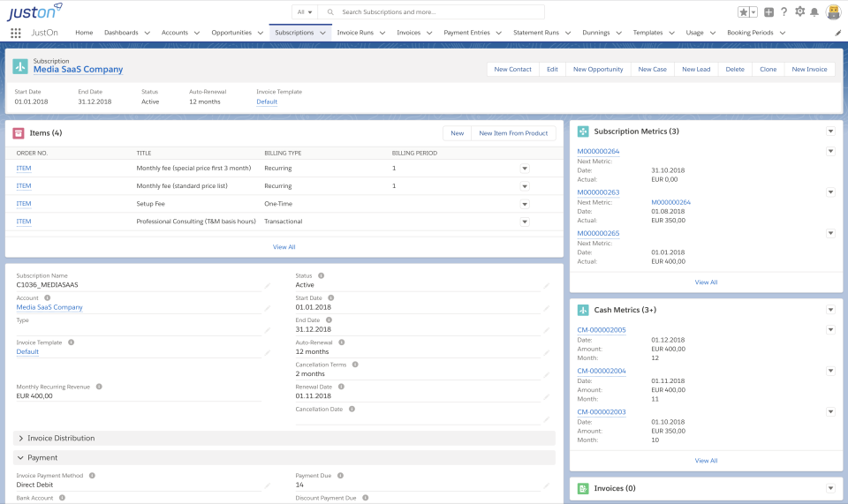The image size is (848, 504).
Task: Click New Item From Product button
Action: click(513, 133)
